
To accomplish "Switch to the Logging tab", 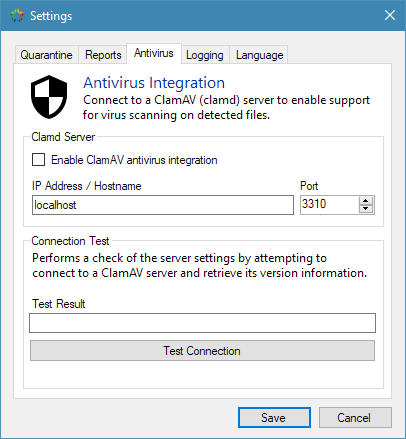I will [x=205, y=55].
